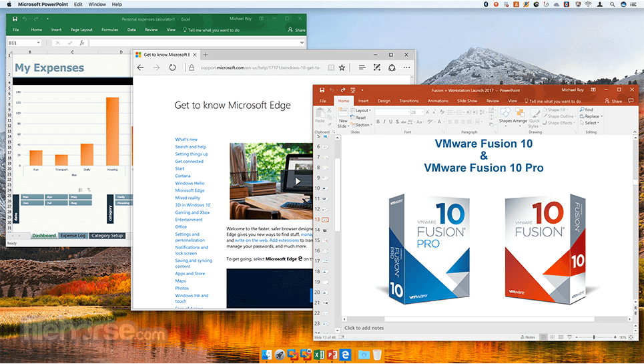This screenshot has width=644, height=364.
Task: Open the Transitions tab in PowerPoint
Action: coord(408,101)
